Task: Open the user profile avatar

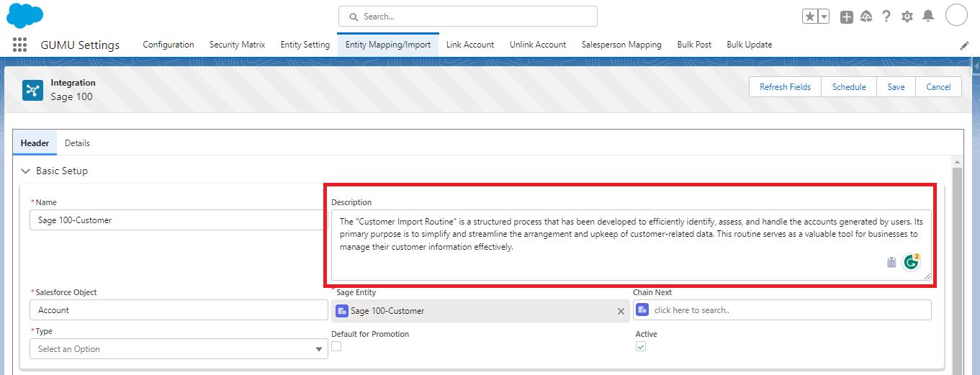Action: (956, 15)
